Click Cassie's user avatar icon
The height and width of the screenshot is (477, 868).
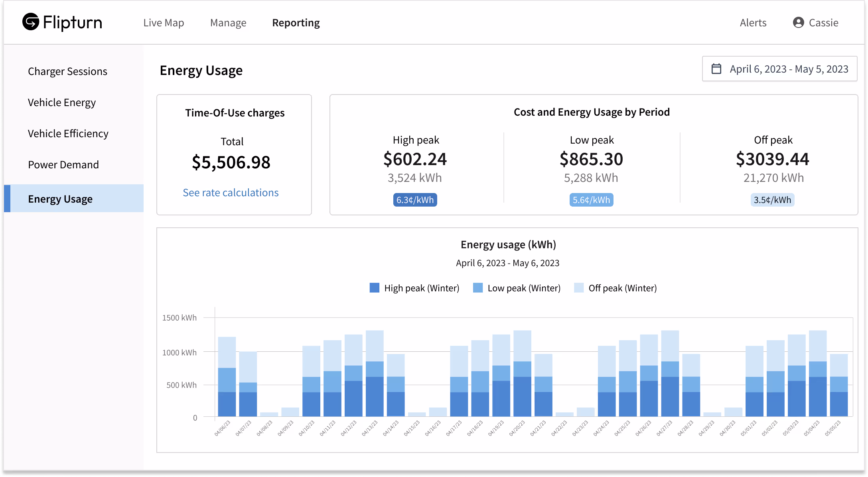(x=798, y=23)
